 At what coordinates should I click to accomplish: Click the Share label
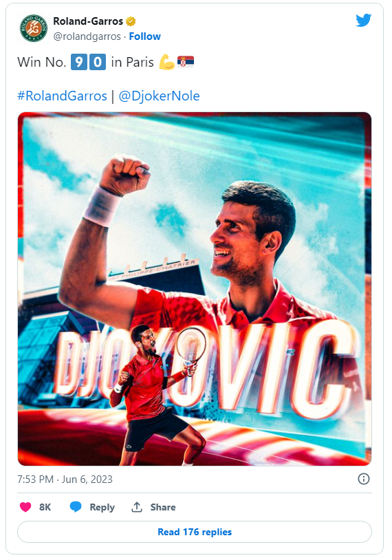click(x=163, y=507)
